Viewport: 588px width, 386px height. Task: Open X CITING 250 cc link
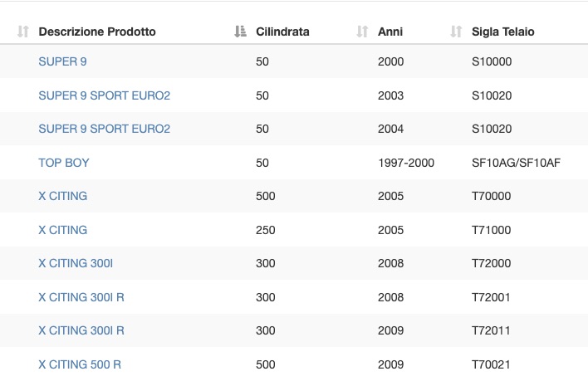(63, 230)
